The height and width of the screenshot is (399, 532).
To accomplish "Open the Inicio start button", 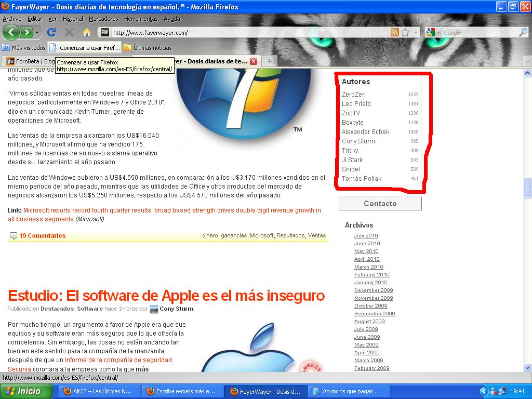I will click(x=26, y=391).
